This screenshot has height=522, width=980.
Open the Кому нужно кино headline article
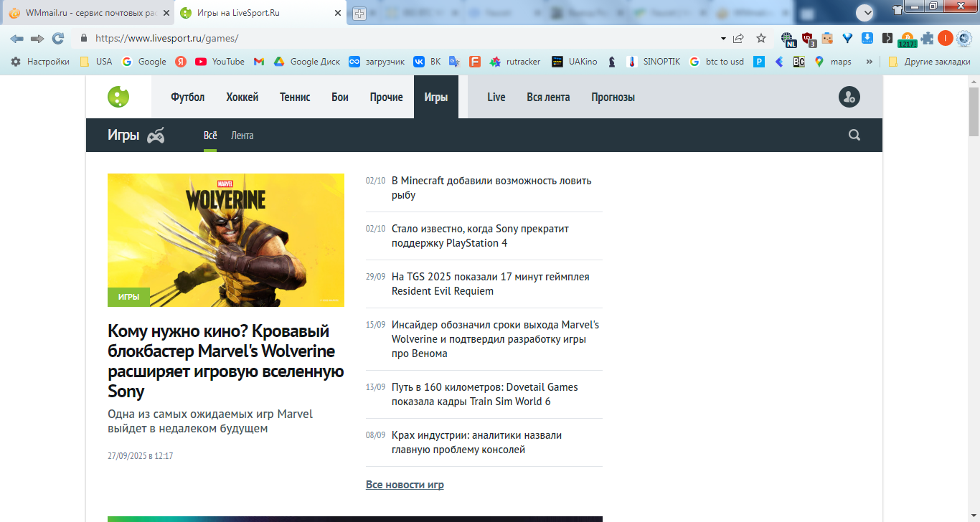click(x=226, y=361)
